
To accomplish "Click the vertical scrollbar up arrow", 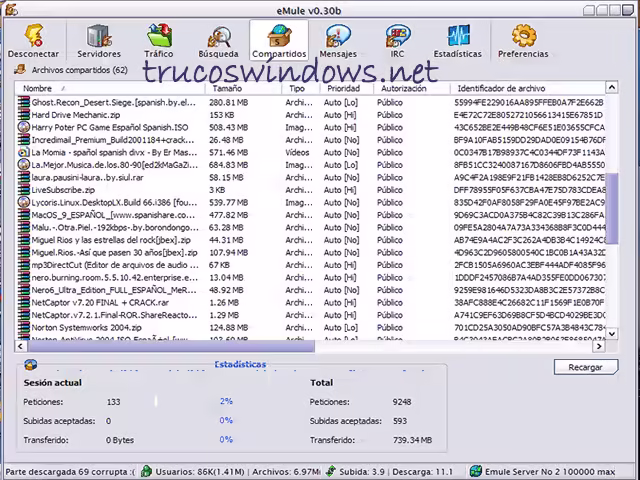I will (611, 87).
